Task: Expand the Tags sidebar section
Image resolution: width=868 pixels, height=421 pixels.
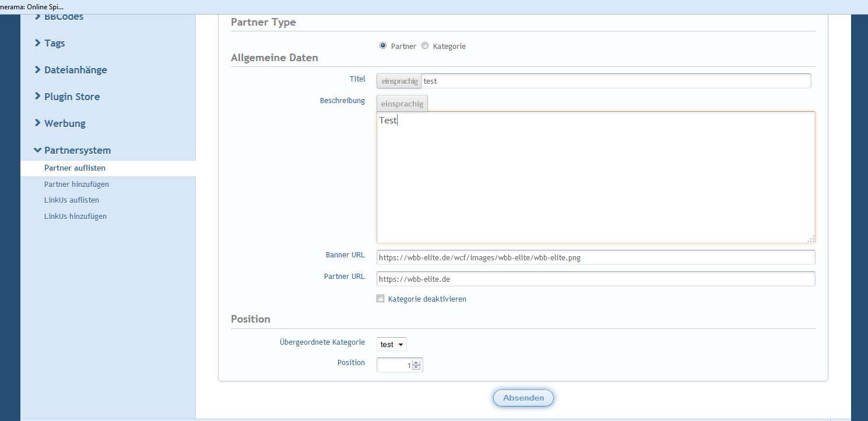Action: tap(54, 43)
